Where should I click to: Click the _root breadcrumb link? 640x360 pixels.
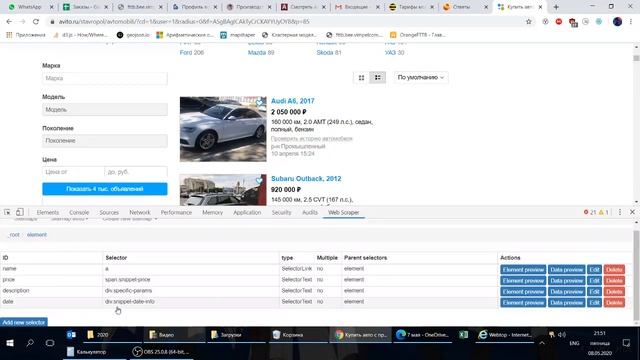click(x=14, y=235)
